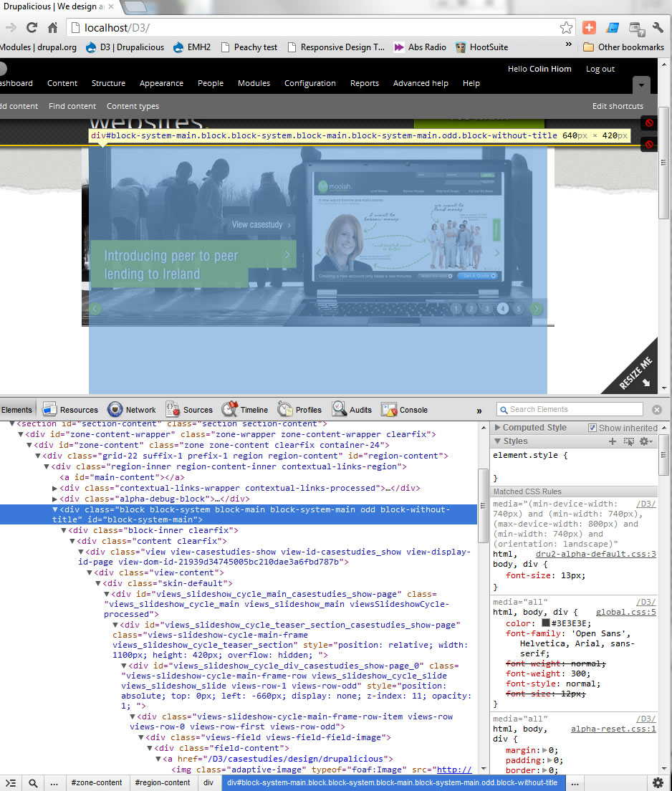
Task: Expand the alpha-debug-block div node
Action: click(x=54, y=499)
